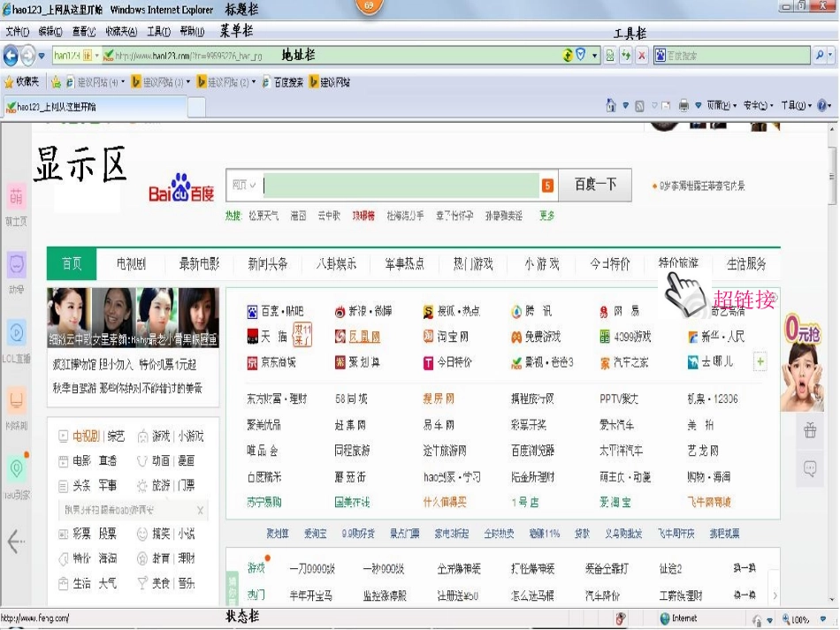
Task: Open the 编辑(E) menu
Action: 50,32
